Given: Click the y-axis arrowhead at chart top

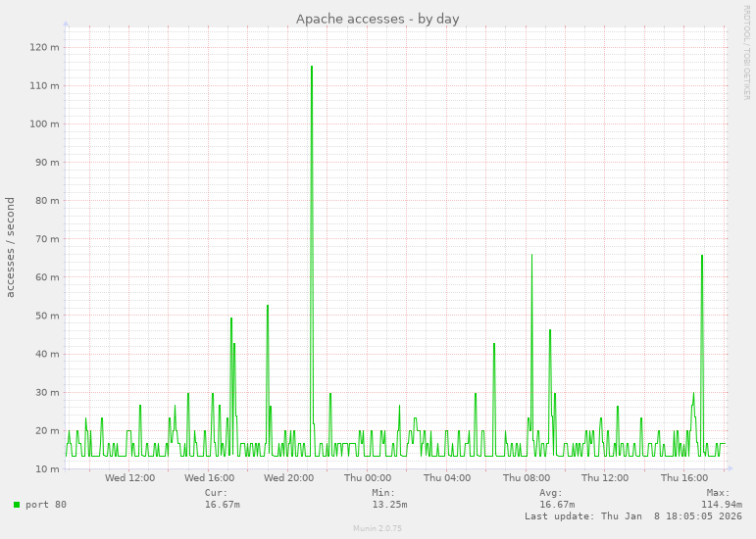Looking at the screenshot, I should pyautogui.click(x=66, y=24).
